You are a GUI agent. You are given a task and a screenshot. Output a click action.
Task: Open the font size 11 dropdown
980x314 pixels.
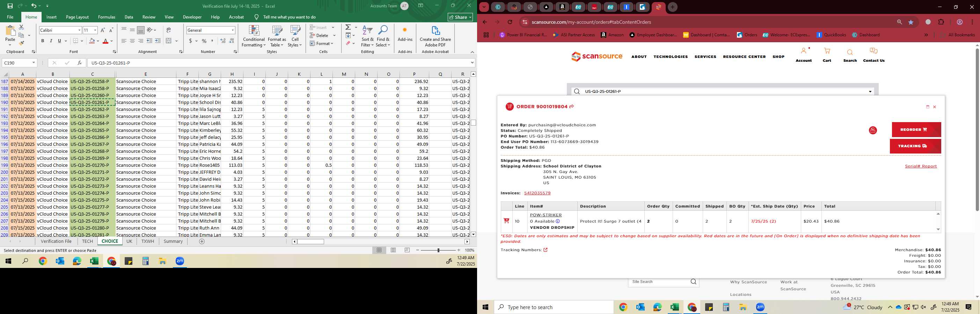95,30
